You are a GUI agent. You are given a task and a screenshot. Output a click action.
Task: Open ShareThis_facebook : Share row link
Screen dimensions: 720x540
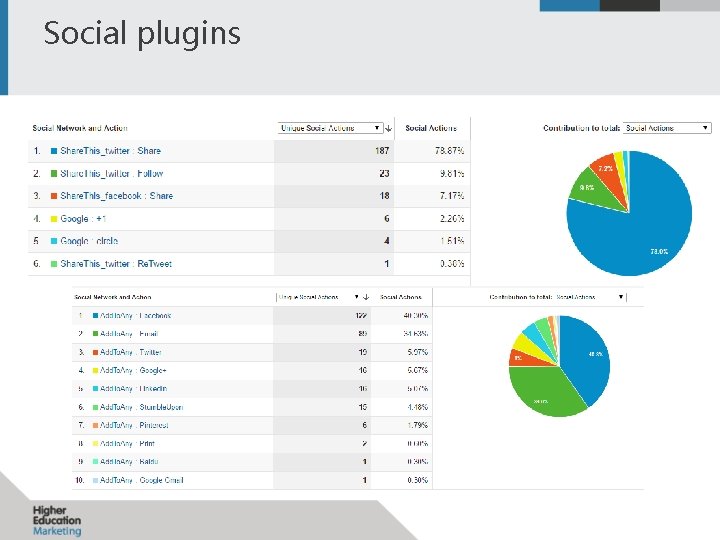tap(117, 196)
